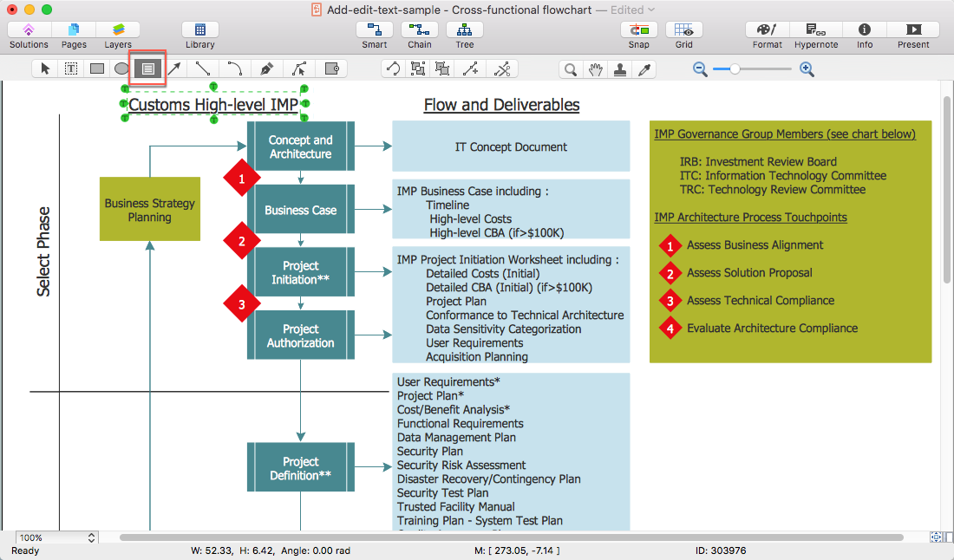The width and height of the screenshot is (954, 560).
Task: Select the straight line tool
Action: click(x=203, y=68)
